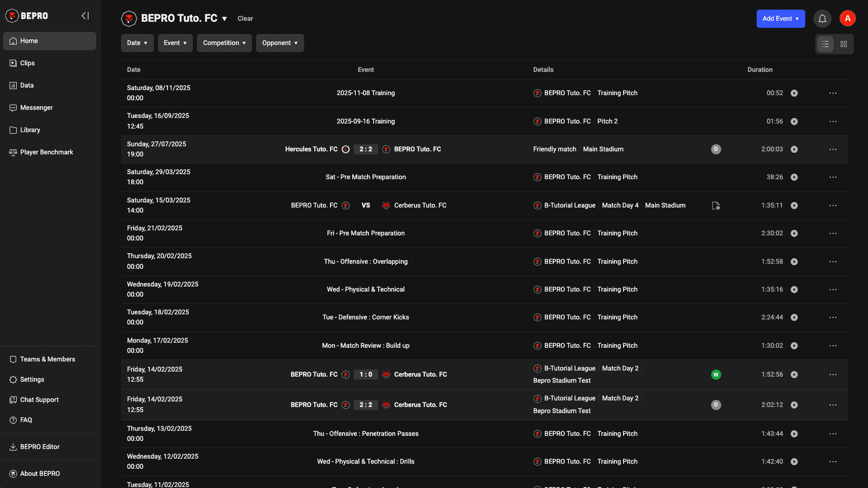Open the Opponent filter dropdown

(280, 43)
